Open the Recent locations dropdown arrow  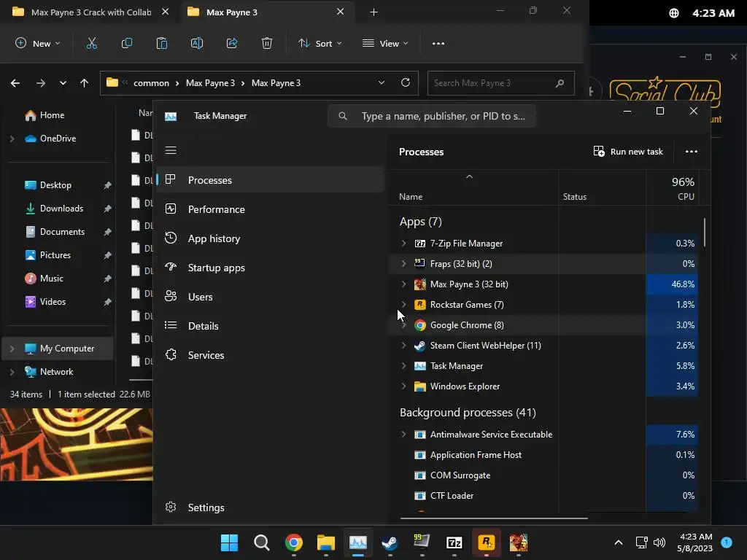(x=63, y=83)
